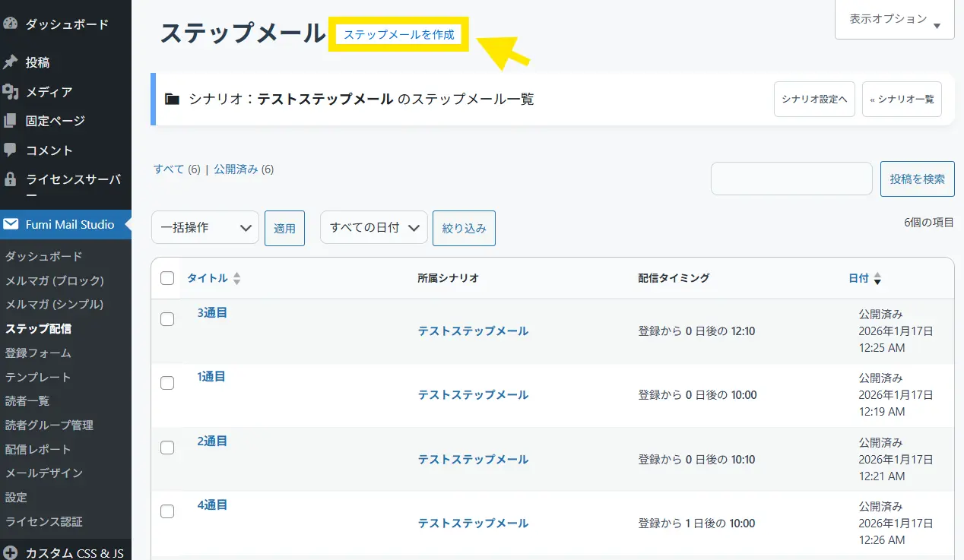Screen dimensions: 964x560
Task: Click the コメント speech bubble icon
Action: tap(11, 150)
